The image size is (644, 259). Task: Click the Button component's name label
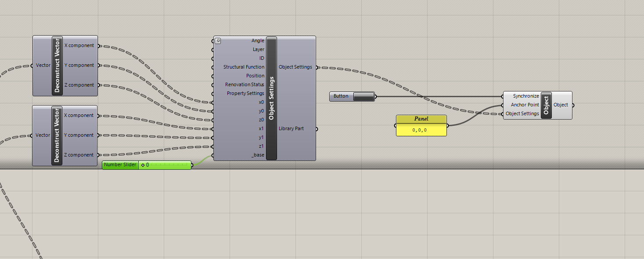point(341,96)
